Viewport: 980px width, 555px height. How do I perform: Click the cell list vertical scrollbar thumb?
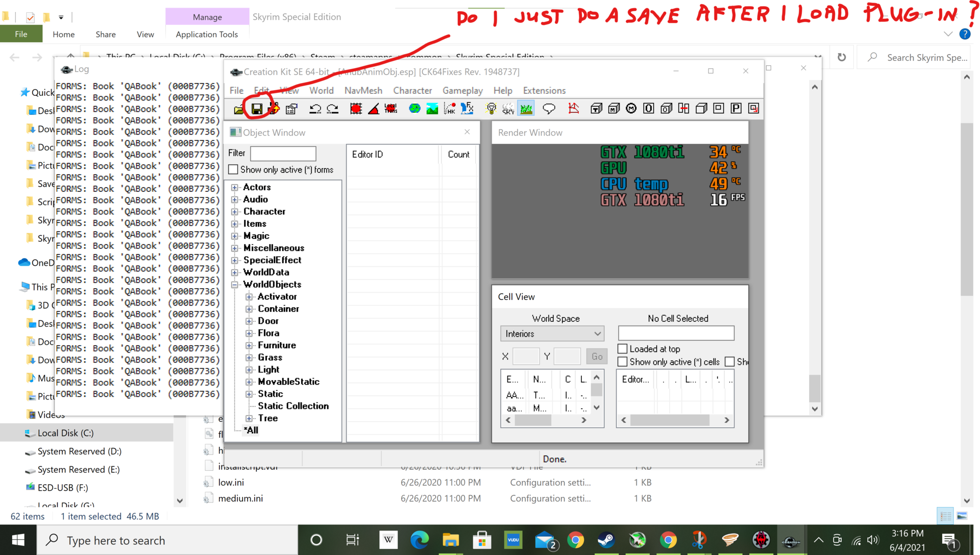click(596, 390)
